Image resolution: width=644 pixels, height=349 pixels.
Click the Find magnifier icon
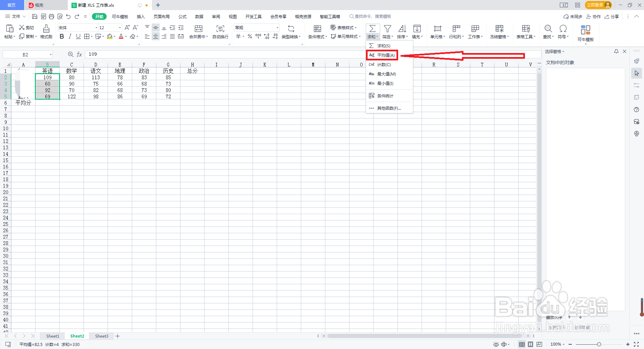[x=548, y=29]
